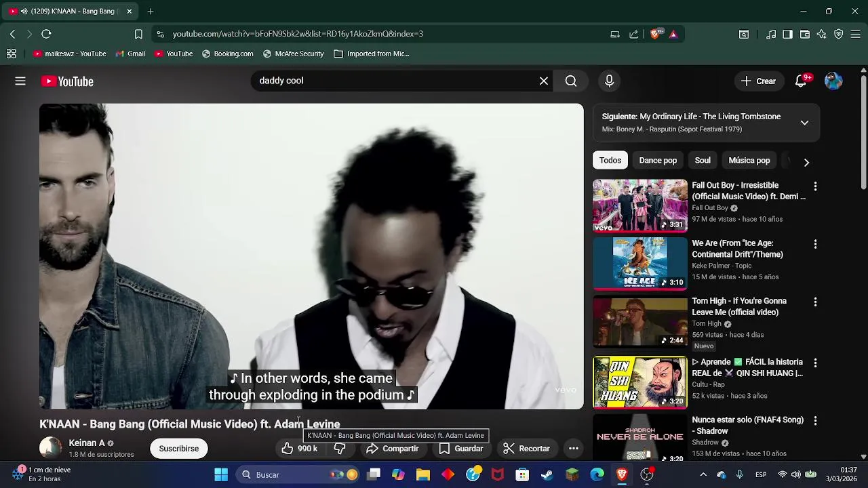Close the K'NAAN Bang Bang tab

pos(130,12)
